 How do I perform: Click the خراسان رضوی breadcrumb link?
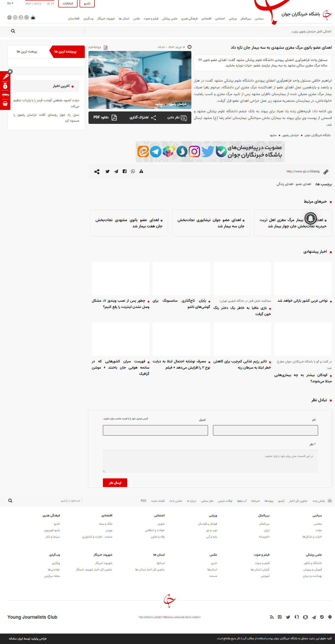coord(290,135)
